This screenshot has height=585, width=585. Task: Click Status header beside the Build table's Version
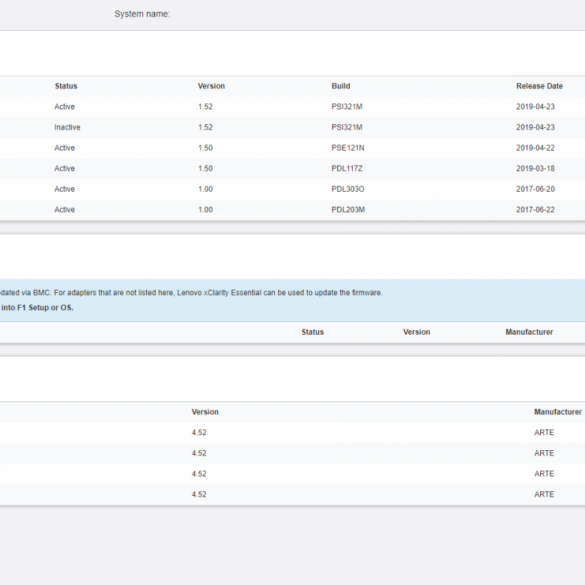[66, 86]
